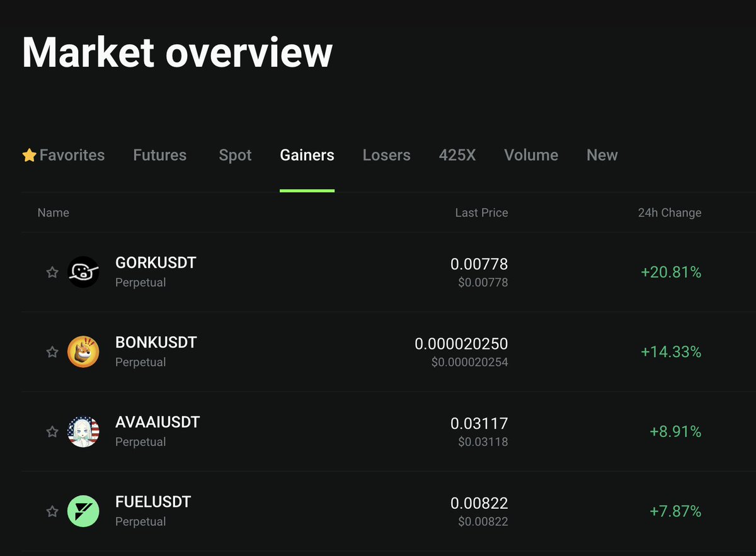The image size is (756, 556).
Task: Open the BONKUSDT pair name
Action: [x=156, y=343]
